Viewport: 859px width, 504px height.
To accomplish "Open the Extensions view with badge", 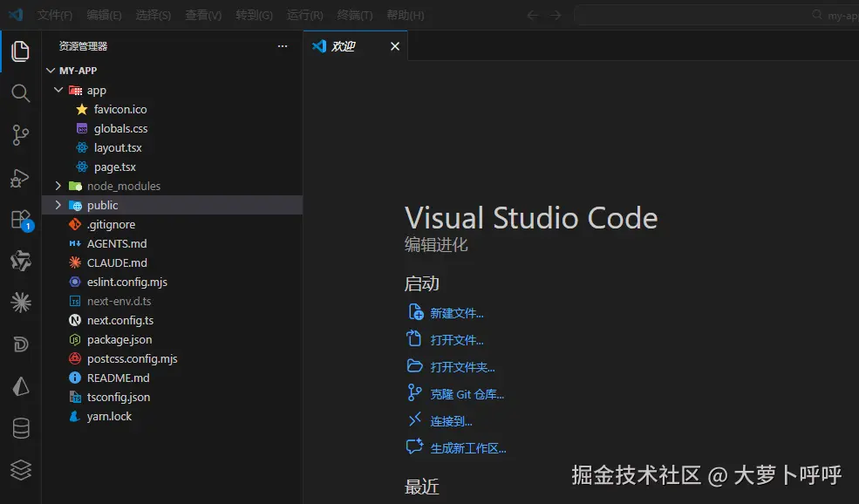I will [x=22, y=221].
